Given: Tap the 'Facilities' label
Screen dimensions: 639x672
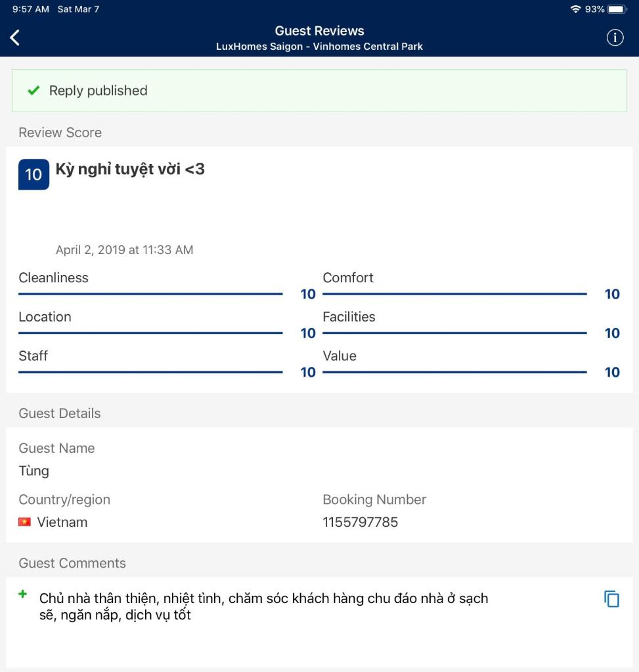Looking at the screenshot, I should click(349, 317).
